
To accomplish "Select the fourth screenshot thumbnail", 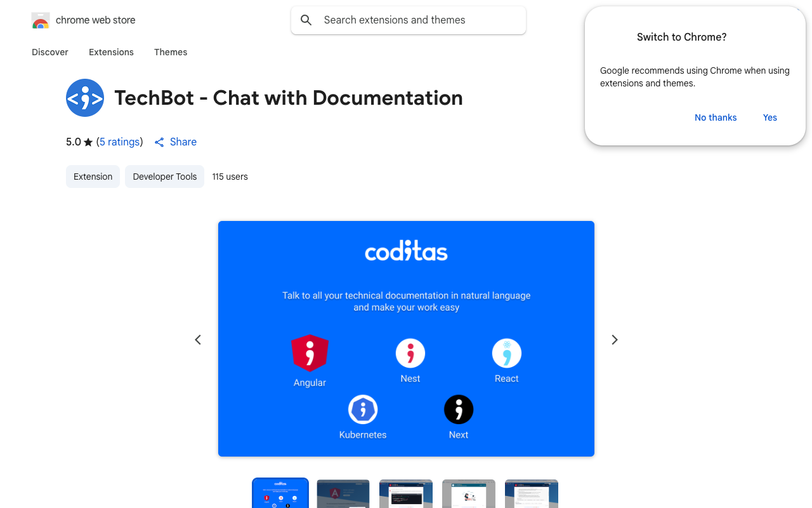I will click(x=469, y=494).
